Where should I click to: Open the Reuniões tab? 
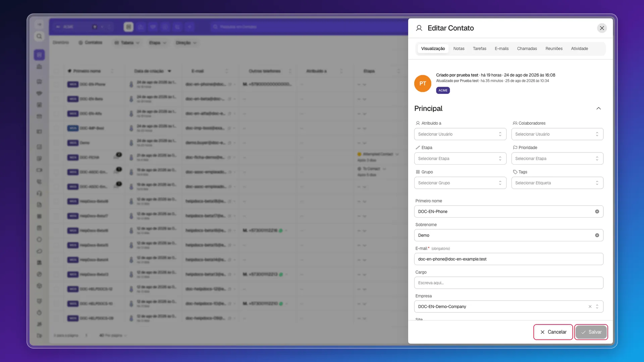click(x=554, y=49)
